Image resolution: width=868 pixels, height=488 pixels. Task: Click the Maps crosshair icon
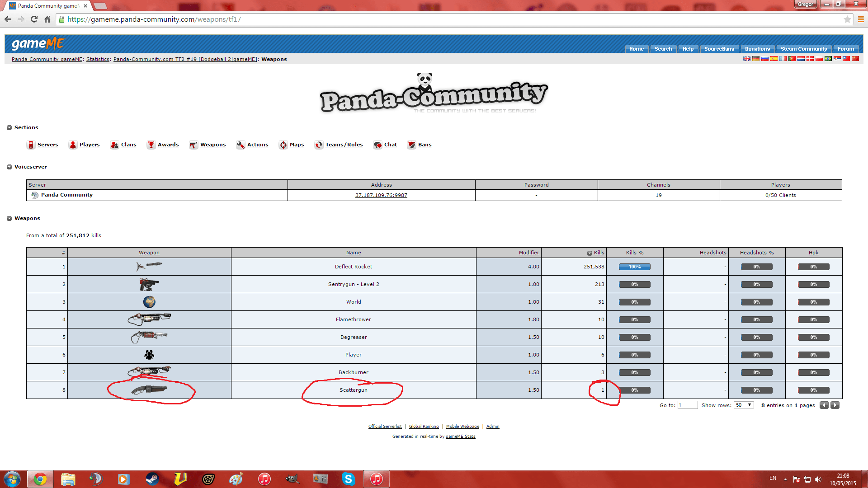pyautogui.click(x=283, y=145)
